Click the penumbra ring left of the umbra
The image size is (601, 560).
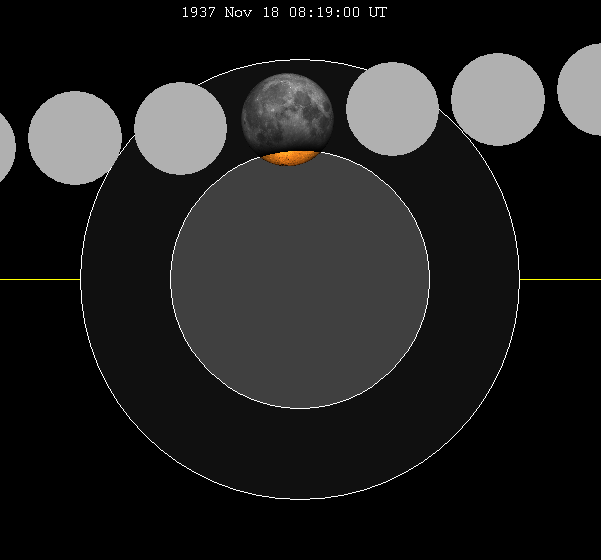click(x=125, y=280)
